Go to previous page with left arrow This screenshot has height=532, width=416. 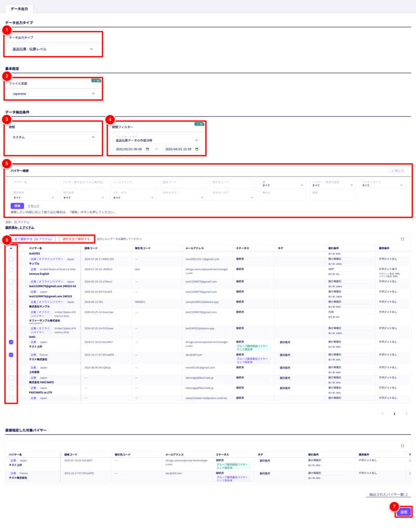tap(383, 414)
